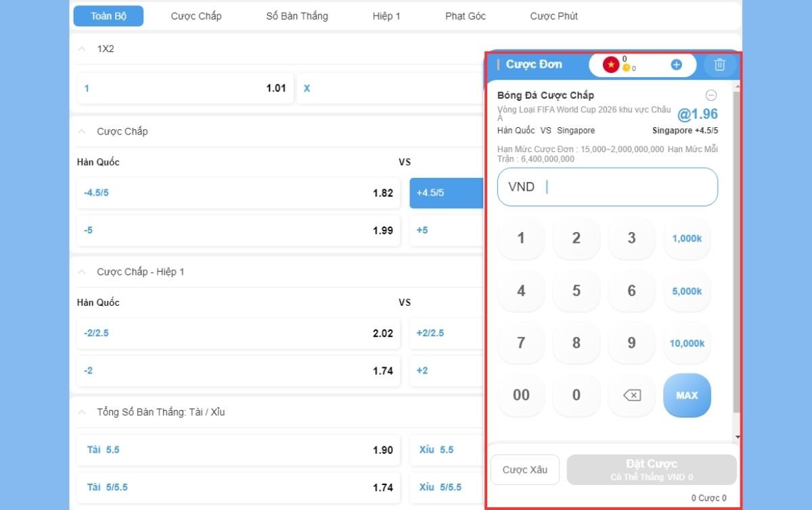This screenshot has height=510, width=812.
Task: Open the Hiệp 1 tab
Action: (386, 16)
